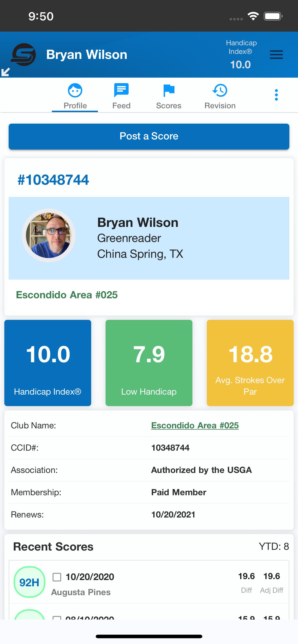Tap the home indicator bar
This screenshot has width=298, height=644.
[149, 636]
